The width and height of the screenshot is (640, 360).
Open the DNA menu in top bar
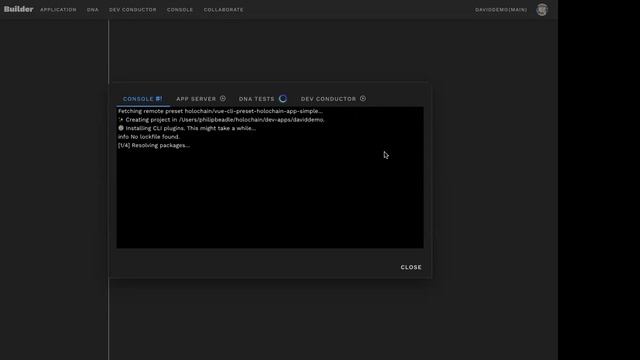coord(93,10)
